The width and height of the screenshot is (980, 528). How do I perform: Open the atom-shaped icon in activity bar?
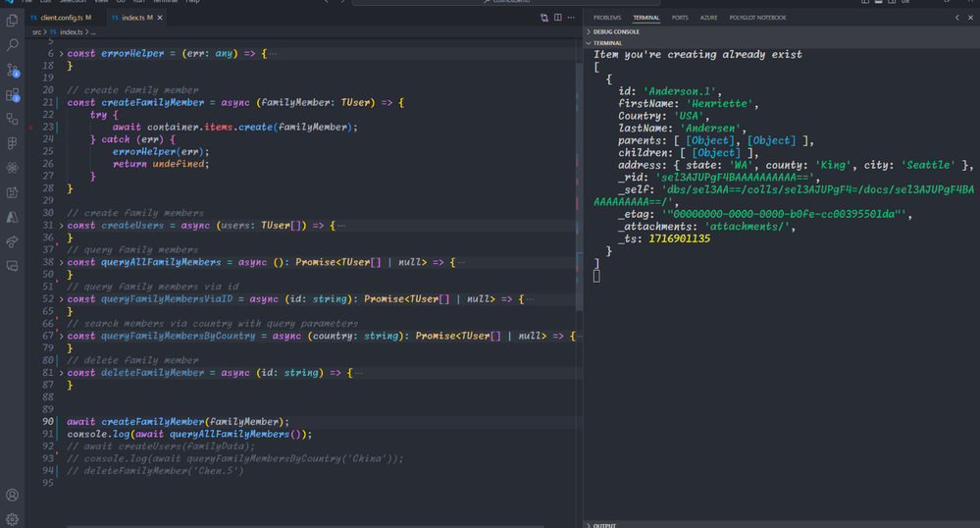click(x=12, y=168)
